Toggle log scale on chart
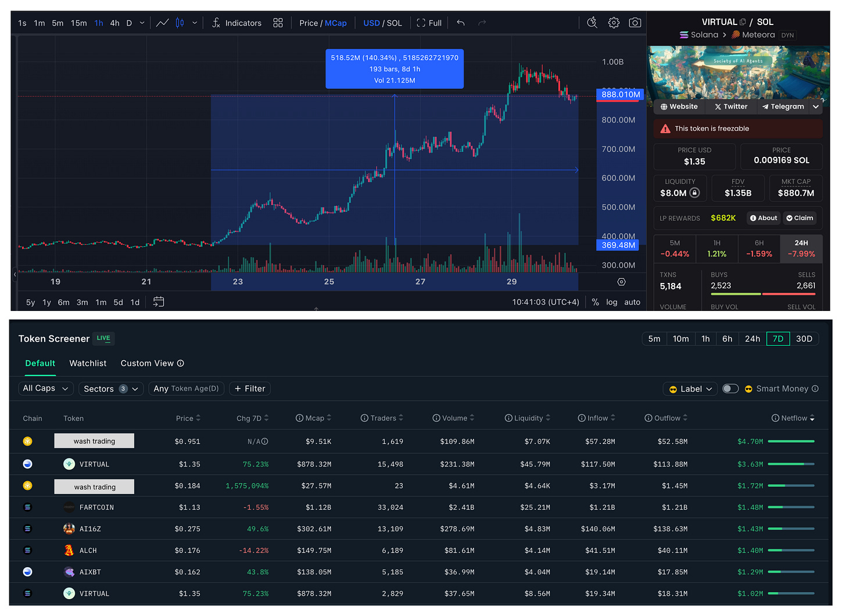This screenshot has height=616, width=846. (x=612, y=302)
